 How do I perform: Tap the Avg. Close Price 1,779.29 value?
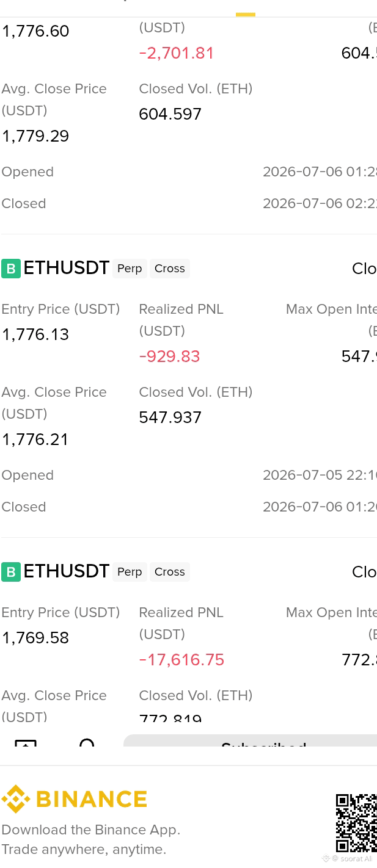35,136
